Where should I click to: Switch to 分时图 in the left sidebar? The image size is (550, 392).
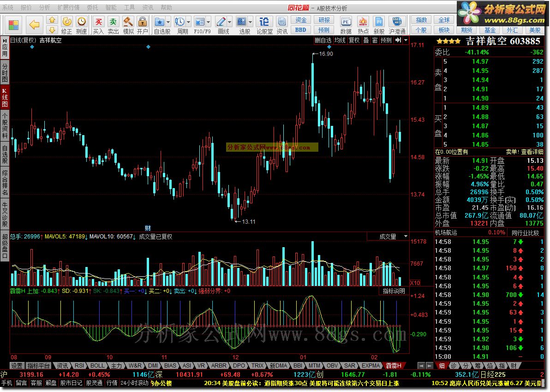[x=5, y=72]
